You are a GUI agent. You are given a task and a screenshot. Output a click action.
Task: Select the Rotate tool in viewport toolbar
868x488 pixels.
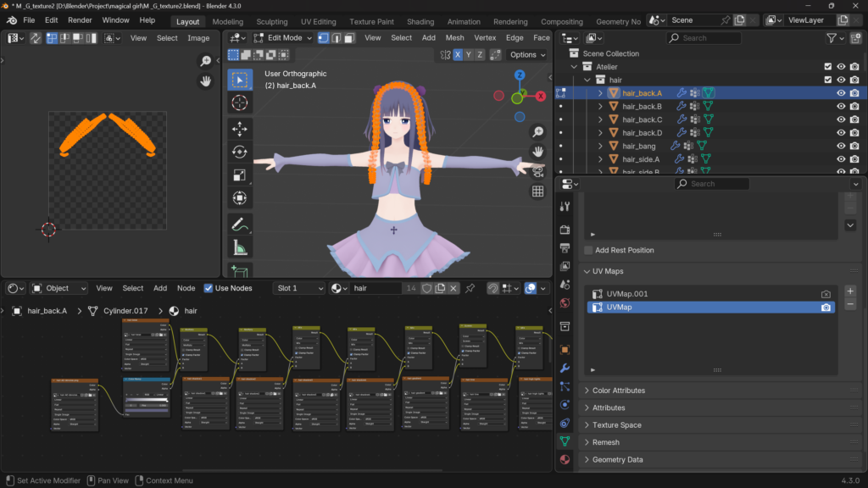pos(240,152)
